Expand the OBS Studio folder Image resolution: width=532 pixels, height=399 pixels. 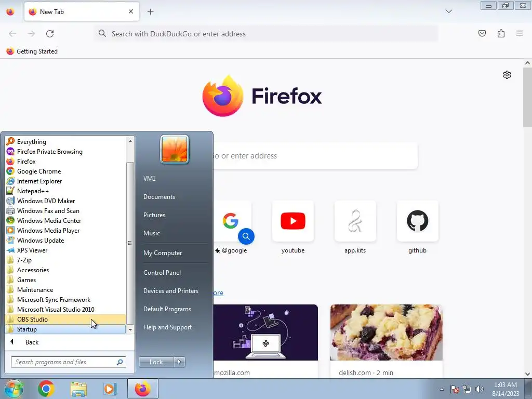pyautogui.click(x=65, y=320)
